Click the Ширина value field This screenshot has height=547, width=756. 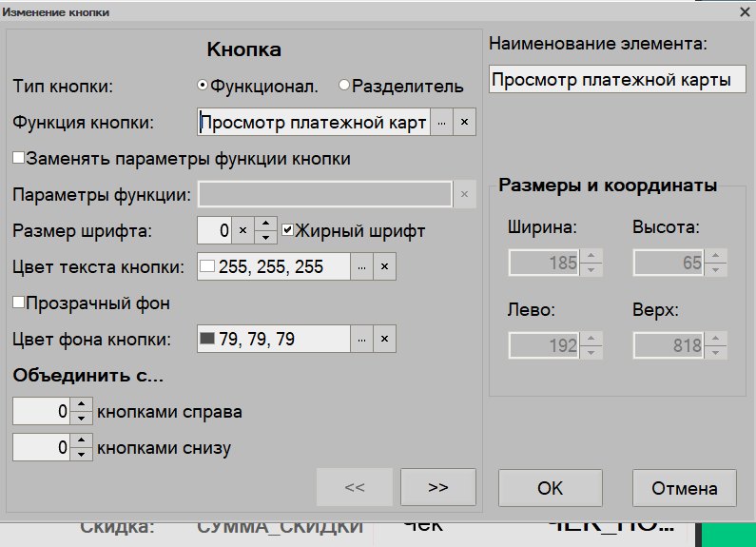[544, 263]
